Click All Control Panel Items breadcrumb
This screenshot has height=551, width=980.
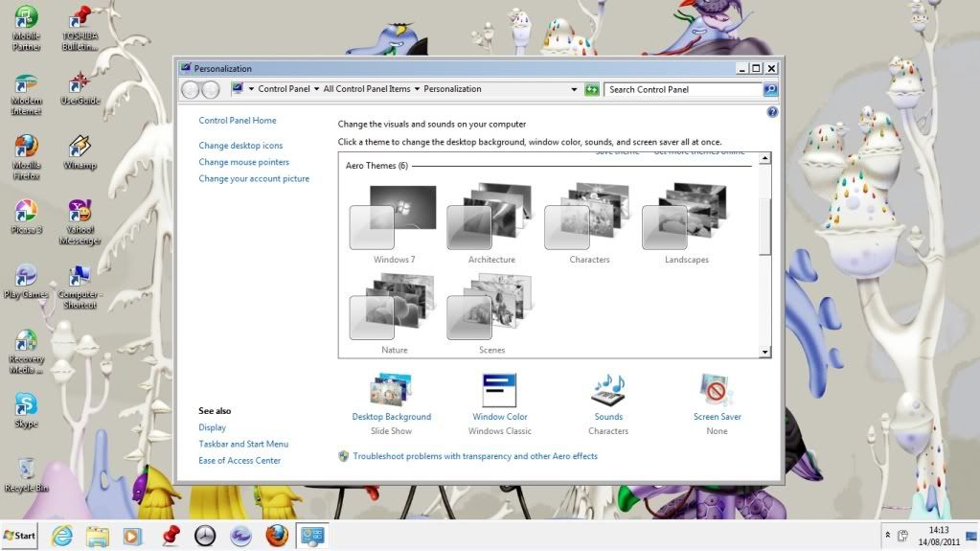coord(367,89)
